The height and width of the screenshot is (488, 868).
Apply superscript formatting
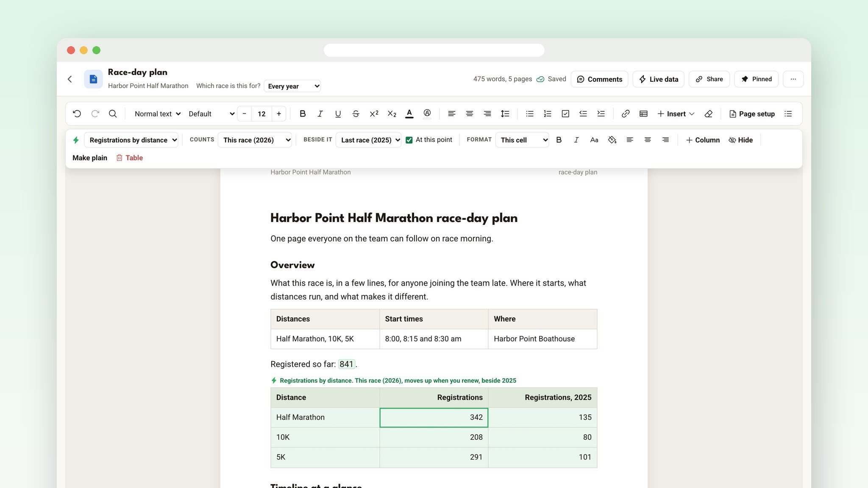374,114
